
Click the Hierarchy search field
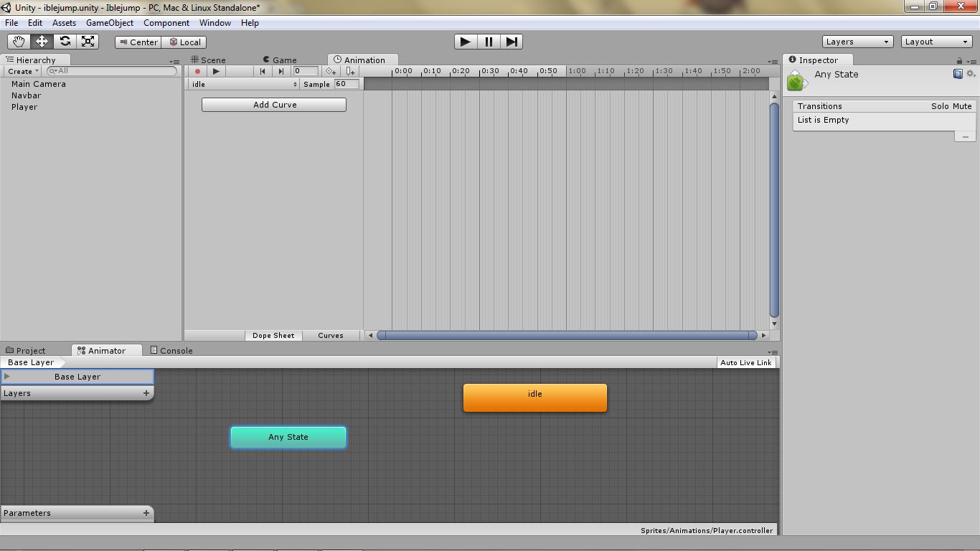point(112,71)
